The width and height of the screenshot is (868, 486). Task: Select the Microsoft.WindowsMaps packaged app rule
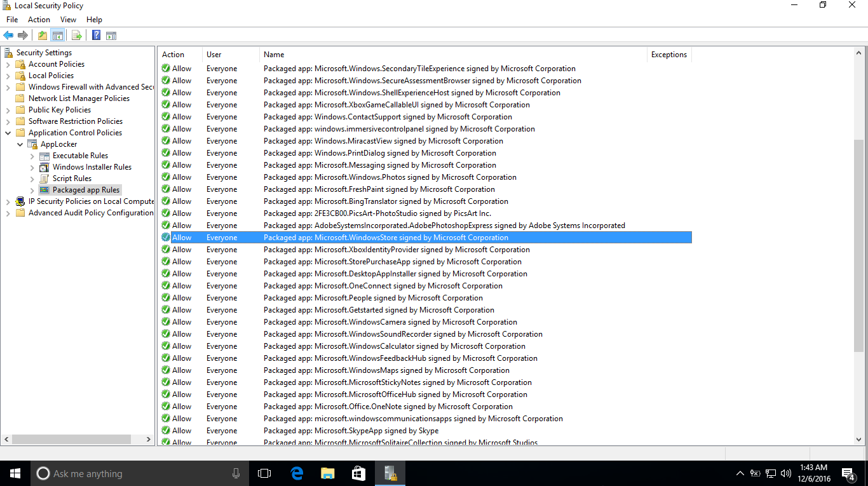424,370
